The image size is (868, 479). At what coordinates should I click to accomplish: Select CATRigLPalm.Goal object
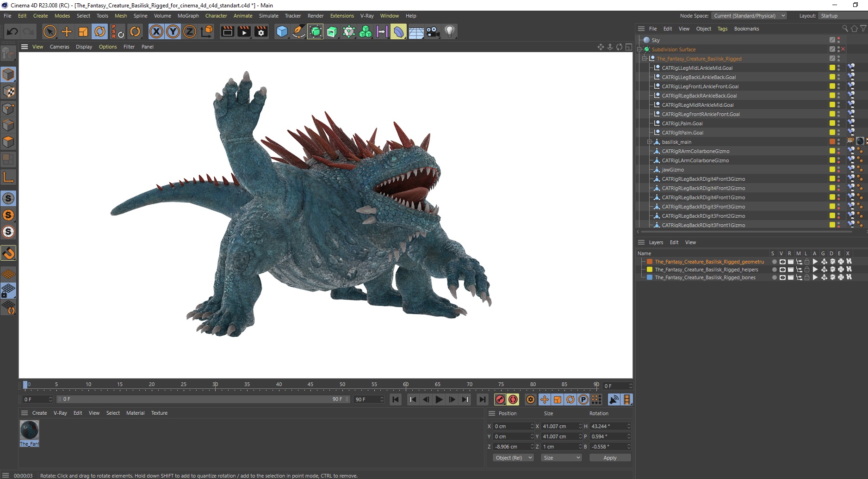tap(682, 123)
